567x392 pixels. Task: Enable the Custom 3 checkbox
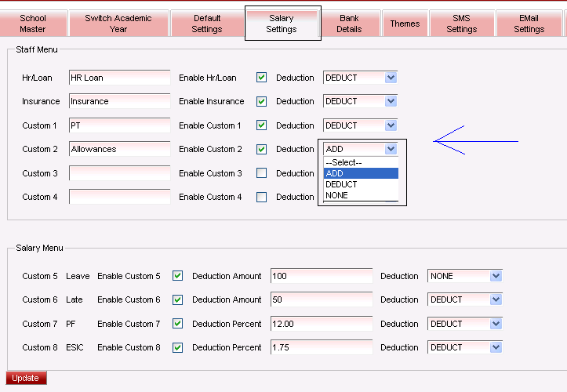(262, 173)
